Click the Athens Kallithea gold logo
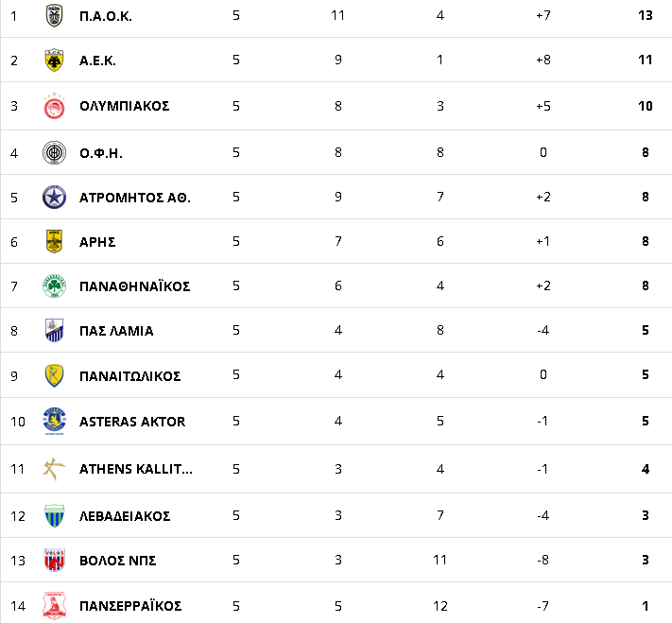Screen dimensions: 672x623 pos(54,469)
